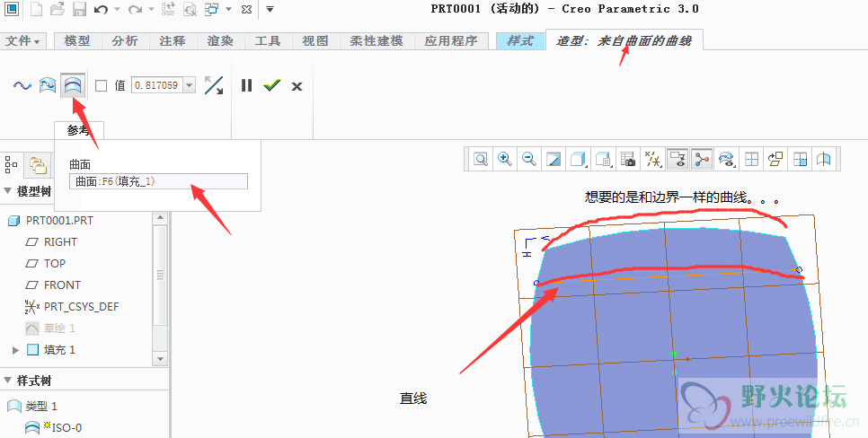Open the 0.817059 value dropdown arrow
The height and width of the screenshot is (438, 868).
tap(190, 85)
